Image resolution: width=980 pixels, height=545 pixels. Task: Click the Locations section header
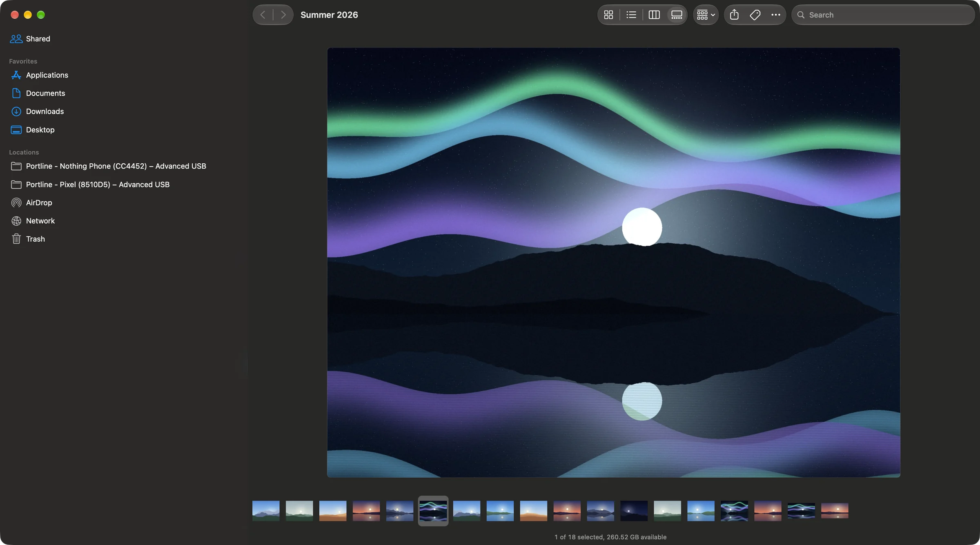(x=24, y=152)
